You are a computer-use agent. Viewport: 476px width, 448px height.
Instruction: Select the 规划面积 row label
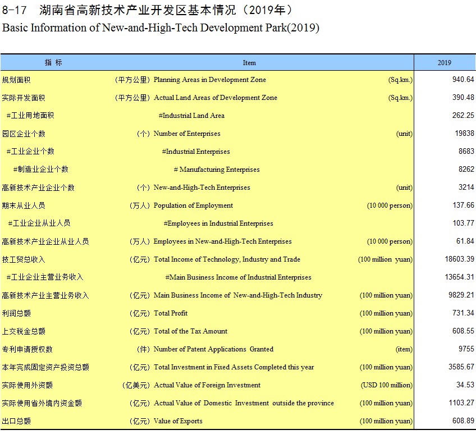(16, 80)
